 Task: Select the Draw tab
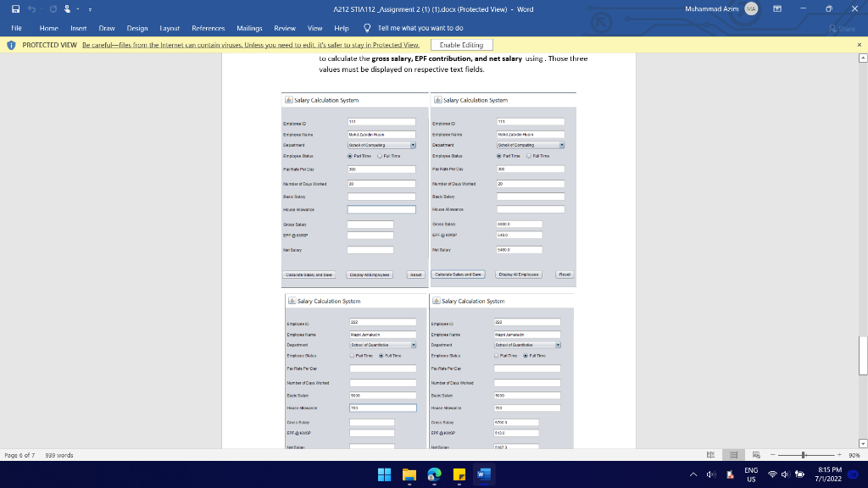point(106,28)
